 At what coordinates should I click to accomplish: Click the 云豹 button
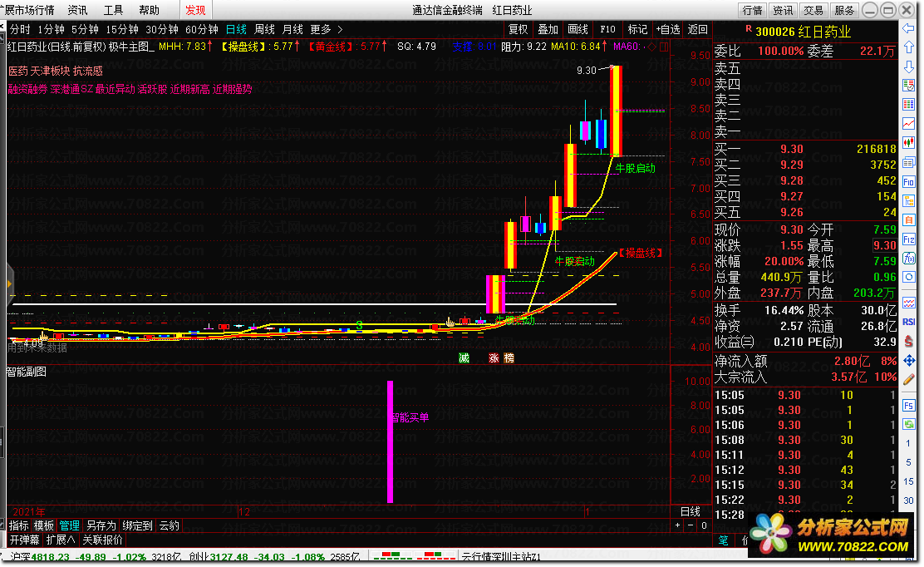(170, 525)
